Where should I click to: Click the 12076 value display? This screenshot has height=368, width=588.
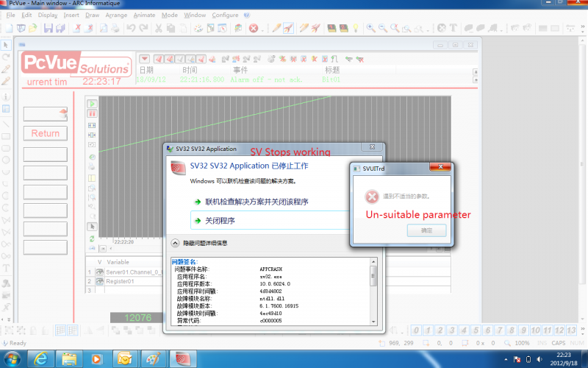coord(137,318)
